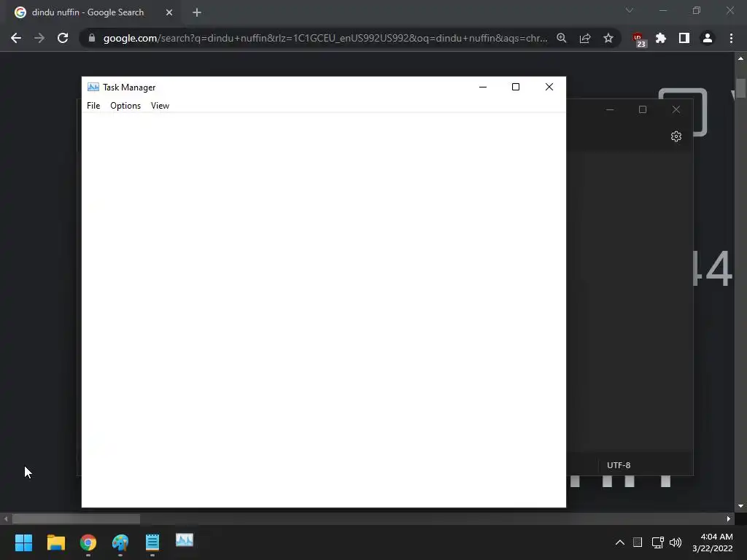Screen dimensions: 747x560
Task: Open the File menu in Task Manager
Action: [x=93, y=106]
